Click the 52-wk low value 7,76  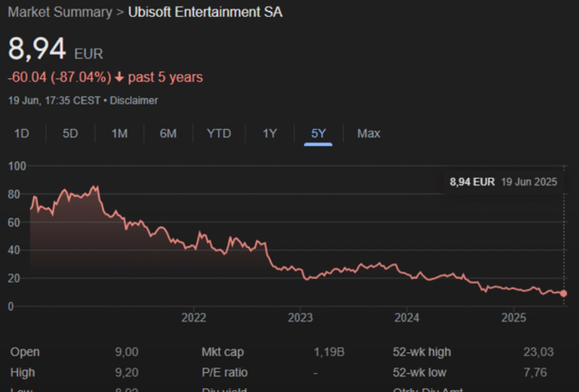click(x=535, y=372)
